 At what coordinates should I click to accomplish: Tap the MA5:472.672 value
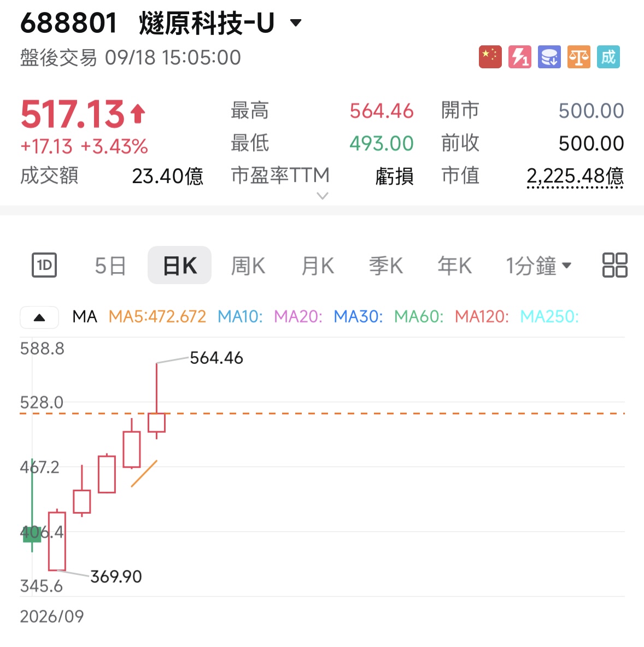coord(157,317)
